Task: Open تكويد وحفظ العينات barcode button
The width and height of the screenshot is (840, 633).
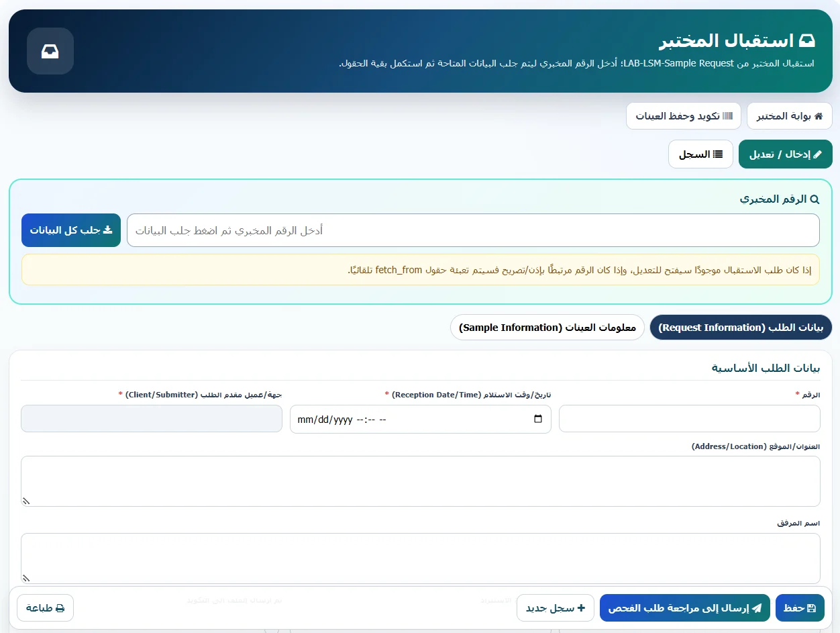Action: 684,116
